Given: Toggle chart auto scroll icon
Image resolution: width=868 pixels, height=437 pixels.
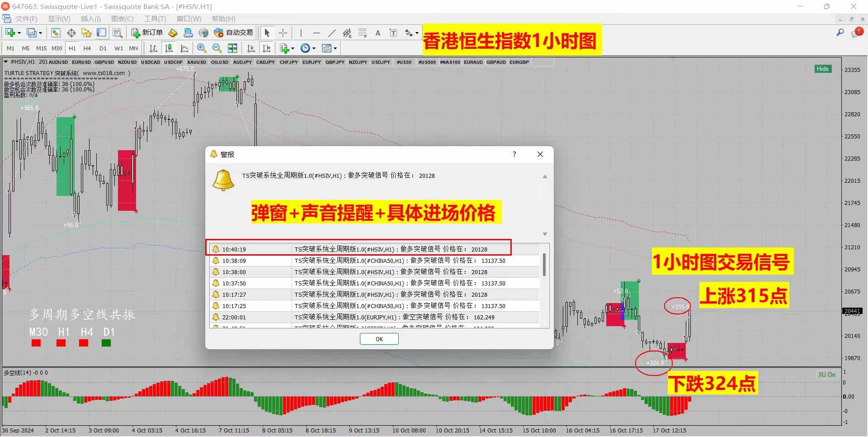Looking at the screenshot, I should (x=251, y=48).
